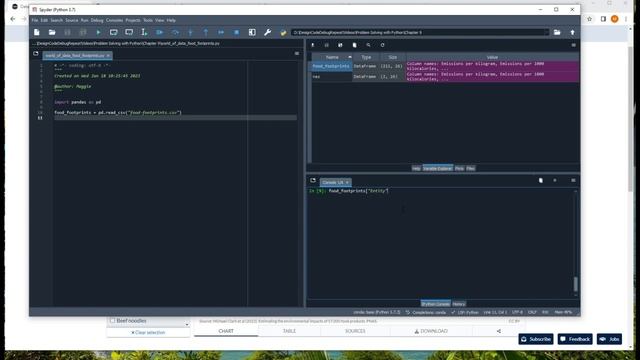Open the console pane options menu
Viewport: 640px width, 360px height.
(573, 180)
